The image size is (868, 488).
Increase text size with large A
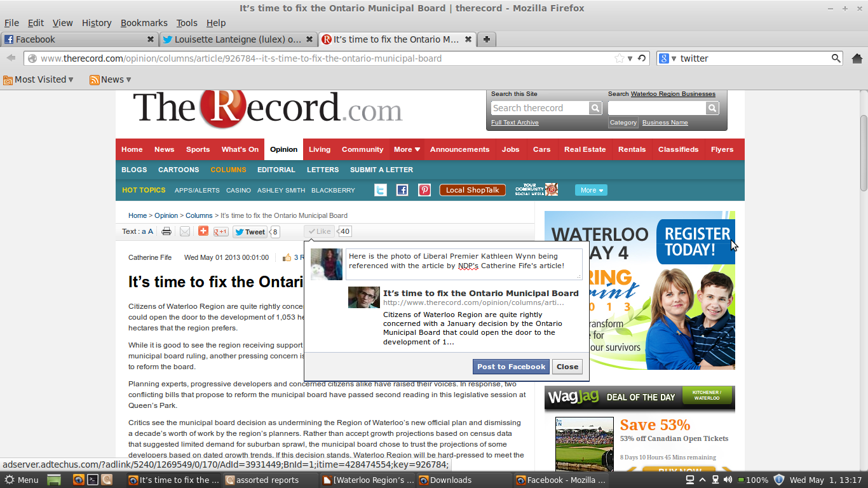point(151,231)
